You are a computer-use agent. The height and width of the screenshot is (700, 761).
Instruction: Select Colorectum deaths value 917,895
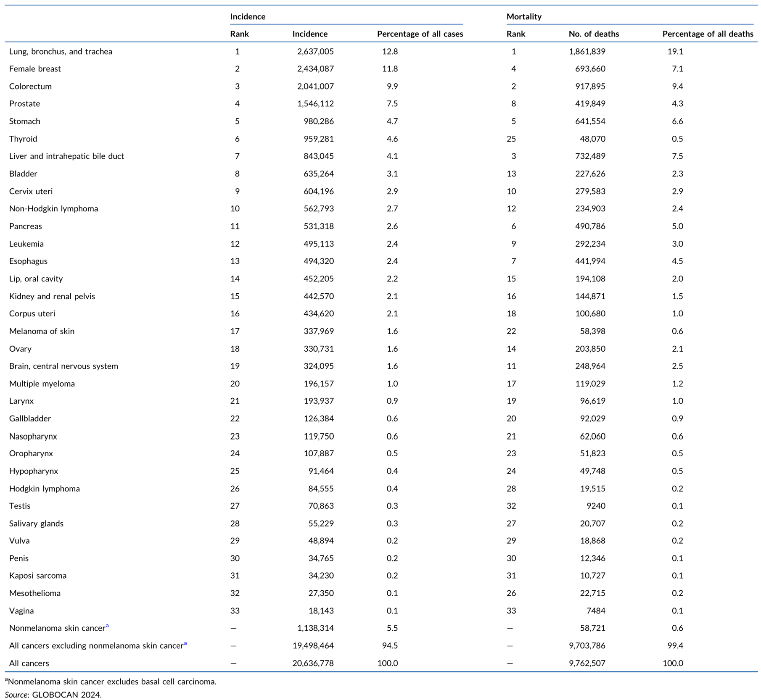click(590, 86)
